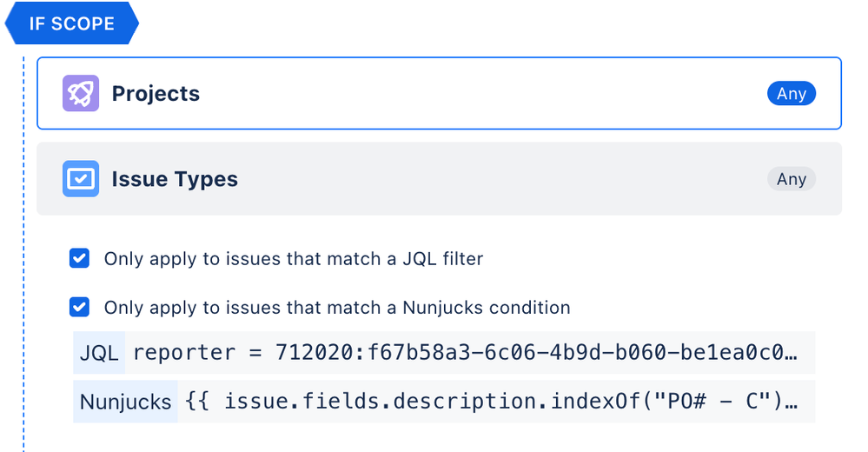
Task: Uncheck the JQL filter checkbox
Action: click(79, 258)
